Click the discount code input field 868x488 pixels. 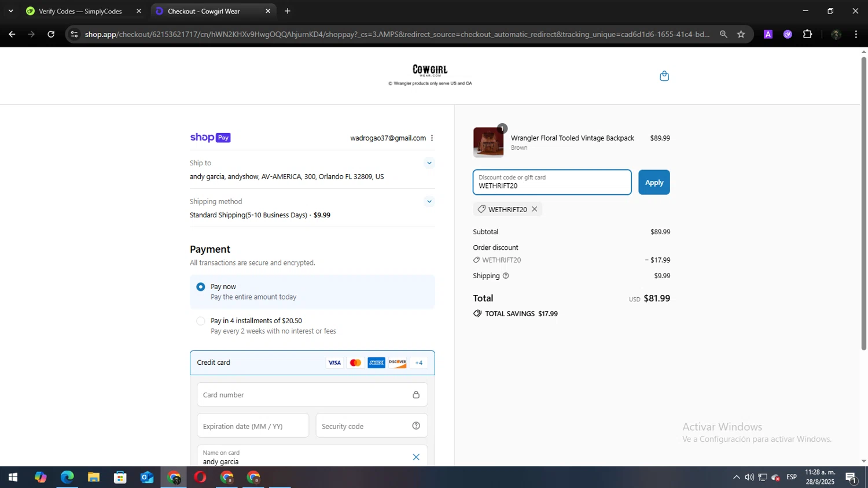(x=552, y=183)
